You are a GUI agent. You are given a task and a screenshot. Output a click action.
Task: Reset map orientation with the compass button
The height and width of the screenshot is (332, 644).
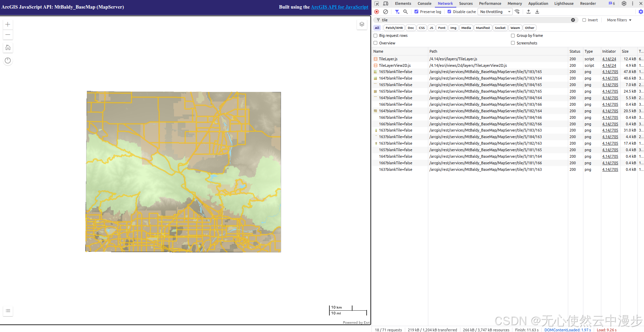coord(8,61)
